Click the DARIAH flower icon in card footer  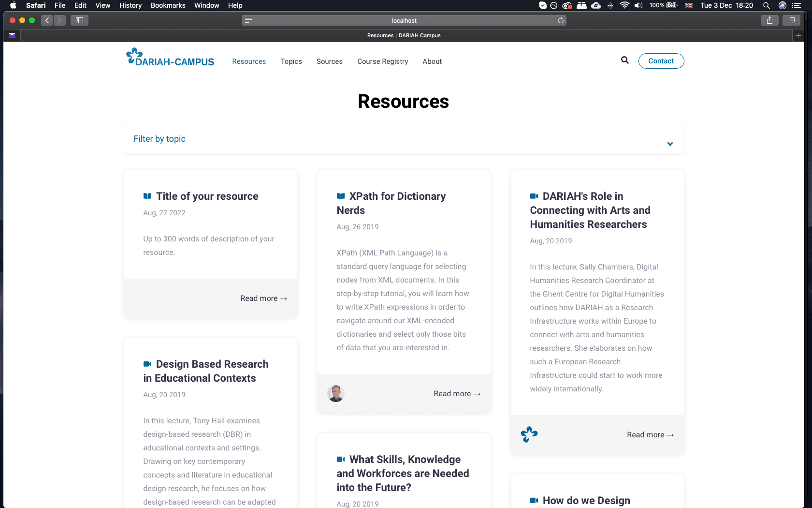(x=529, y=434)
